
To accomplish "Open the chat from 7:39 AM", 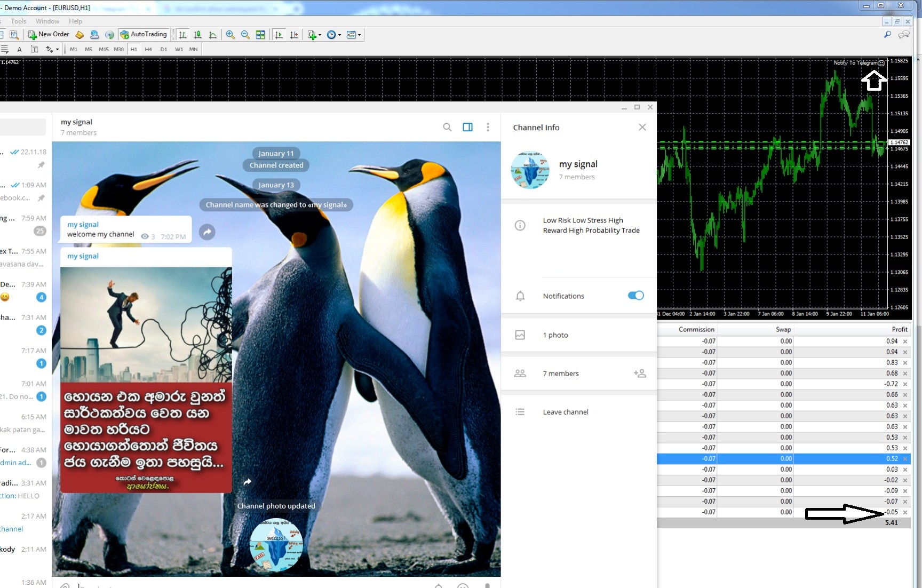I will 23,291.
